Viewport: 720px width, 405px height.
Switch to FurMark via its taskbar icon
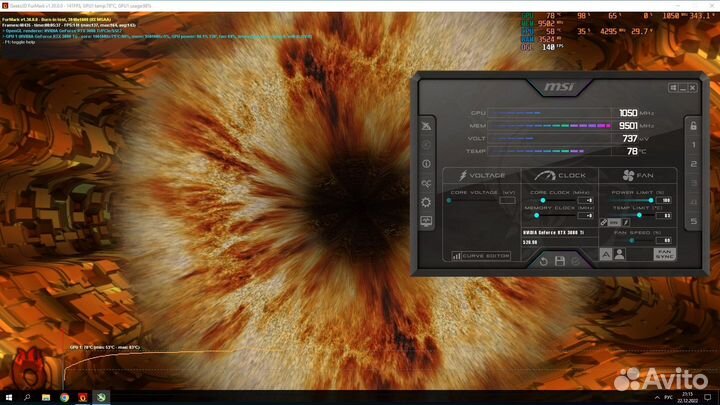83,398
